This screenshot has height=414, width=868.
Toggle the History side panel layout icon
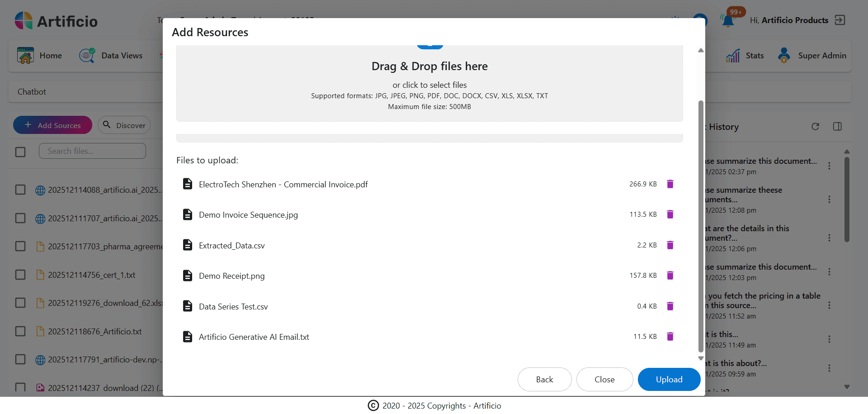pos(838,127)
